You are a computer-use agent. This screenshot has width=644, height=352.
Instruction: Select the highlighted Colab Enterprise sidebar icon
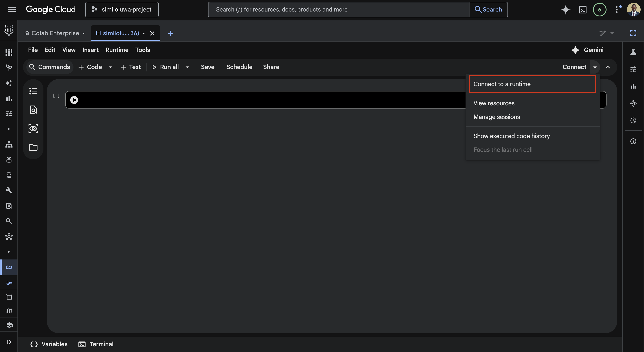coord(9,267)
